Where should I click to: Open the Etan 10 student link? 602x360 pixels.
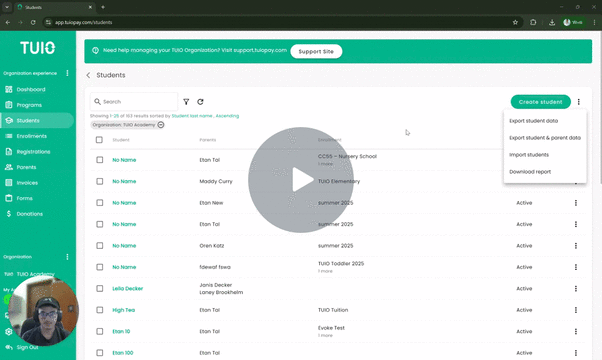121,332
